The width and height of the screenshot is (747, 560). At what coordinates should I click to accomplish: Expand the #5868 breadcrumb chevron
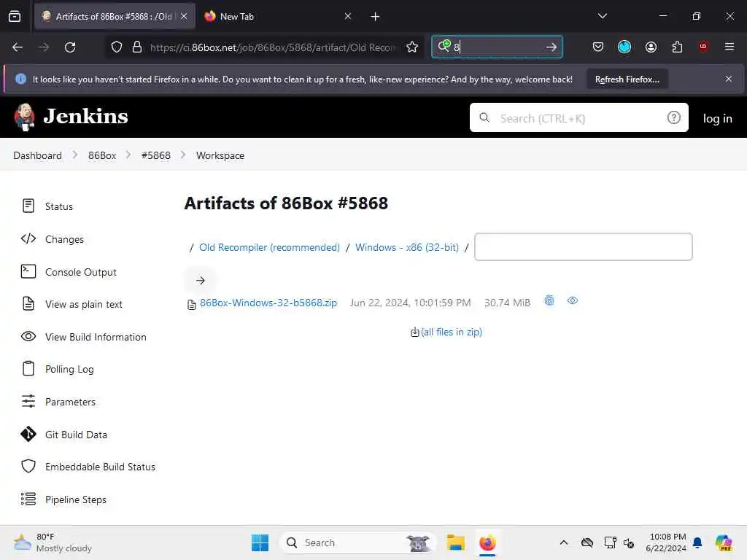point(183,155)
